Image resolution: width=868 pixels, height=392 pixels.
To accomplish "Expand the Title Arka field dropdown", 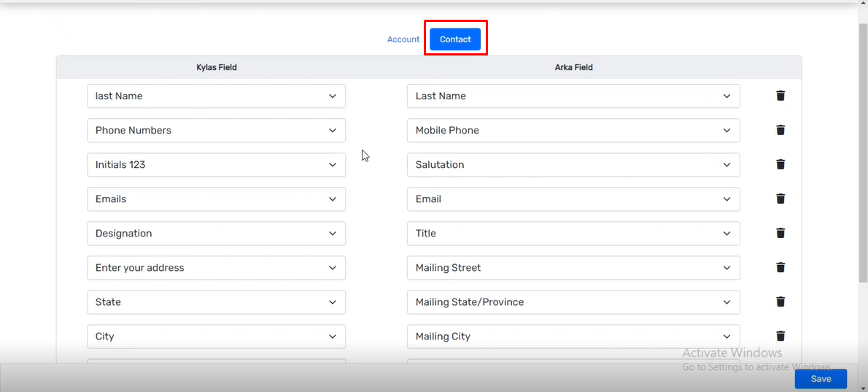I will point(573,233).
